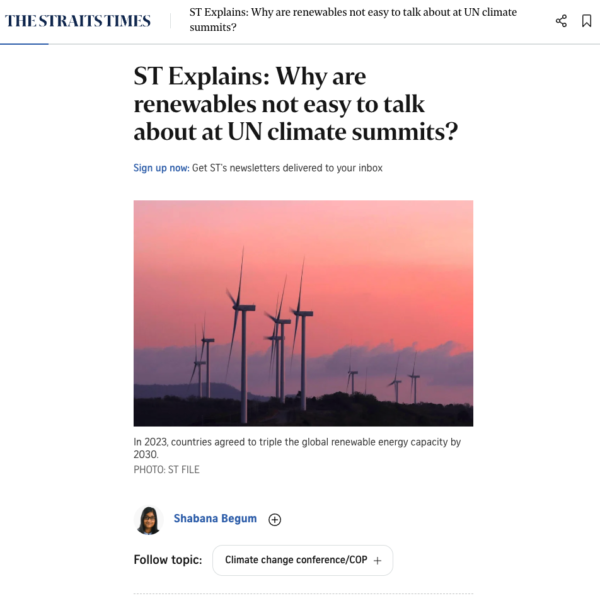Image resolution: width=600 pixels, height=596 pixels.
Task: Click the plus icon beside Shabana Begum
Action: 275,519
